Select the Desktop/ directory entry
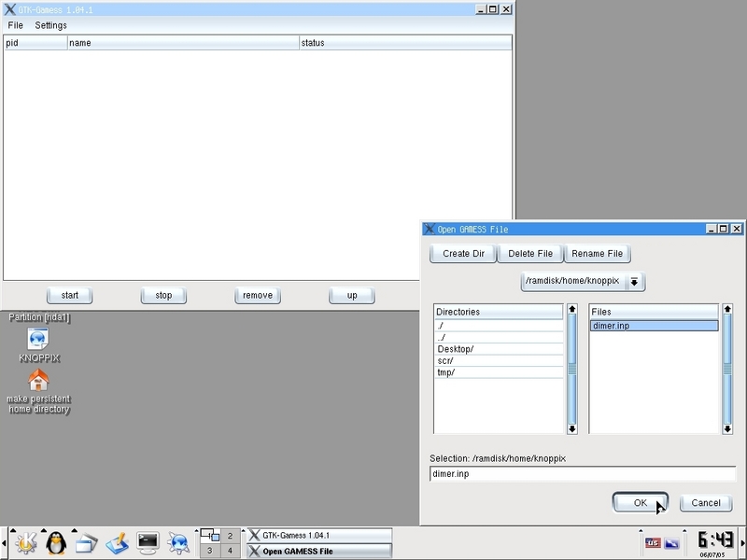This screenshot has height=560, width=747. tap(456, 349)
